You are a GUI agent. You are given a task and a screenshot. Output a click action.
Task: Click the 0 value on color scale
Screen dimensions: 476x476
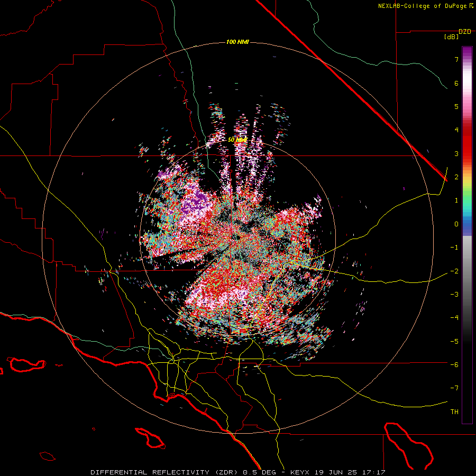coord(456,224)
